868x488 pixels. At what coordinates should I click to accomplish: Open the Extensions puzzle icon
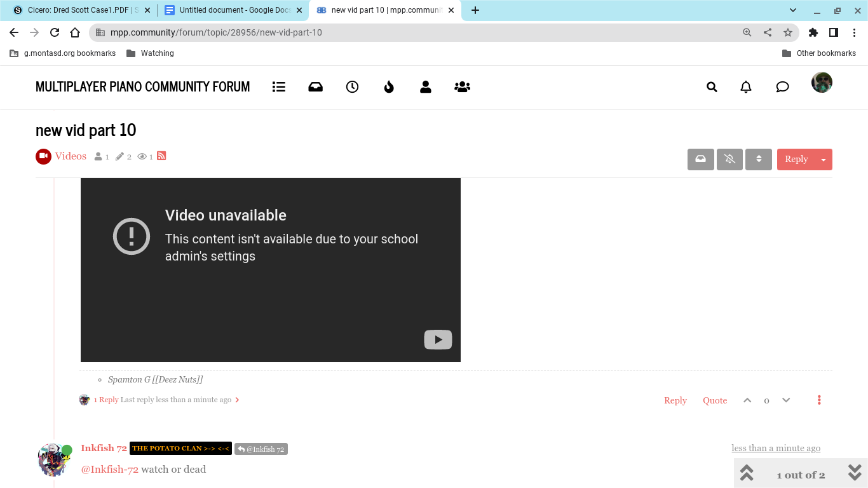pyautogui.click(x=813, y=32)
